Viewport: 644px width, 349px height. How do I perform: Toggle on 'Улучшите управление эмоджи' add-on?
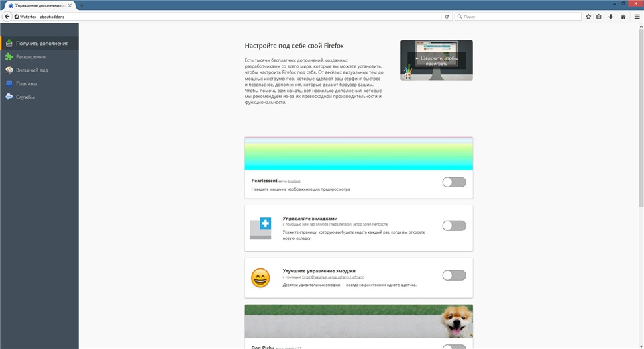454,275
